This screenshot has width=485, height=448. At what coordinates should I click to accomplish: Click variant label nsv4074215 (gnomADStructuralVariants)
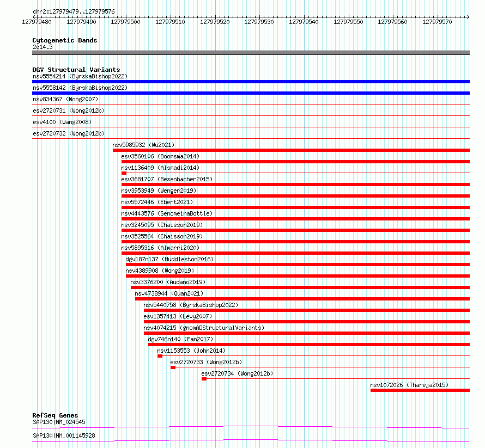[204, 328]
